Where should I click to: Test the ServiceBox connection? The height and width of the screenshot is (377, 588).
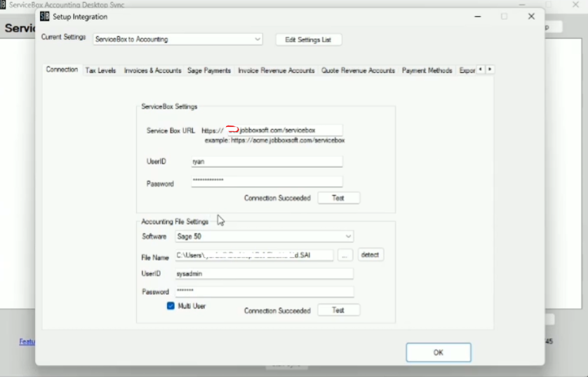tap(338, 198)
